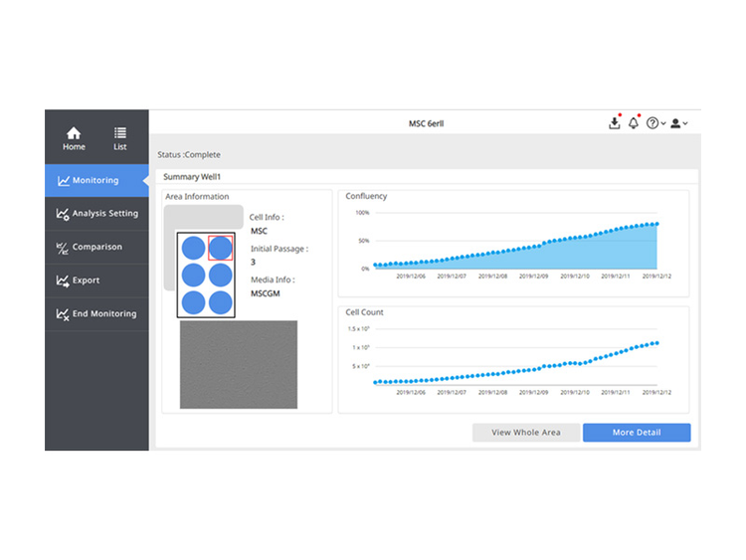Click the End Monitoring icon

pos(63,314)
